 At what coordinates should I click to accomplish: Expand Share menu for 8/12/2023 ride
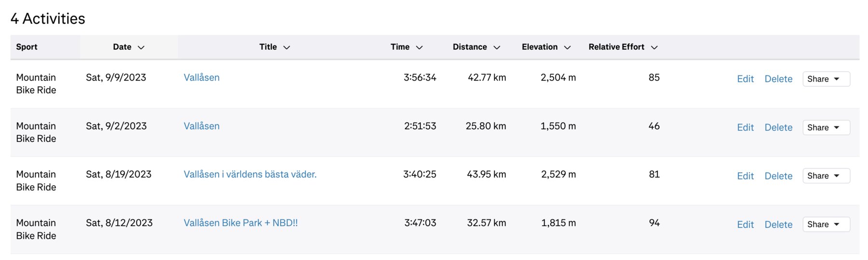click(826, 224)
